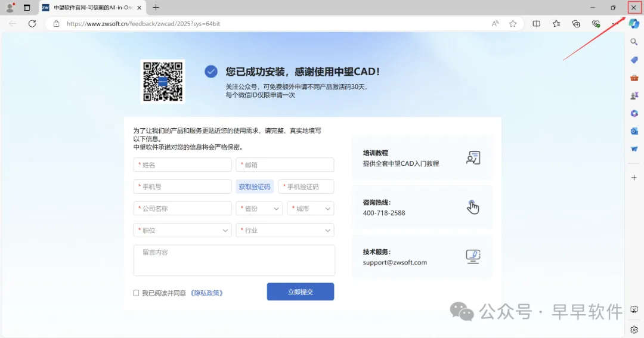Viewport: 644px width, 338px height.
Task: Add this page to favorites star
Action: point(513,24)
